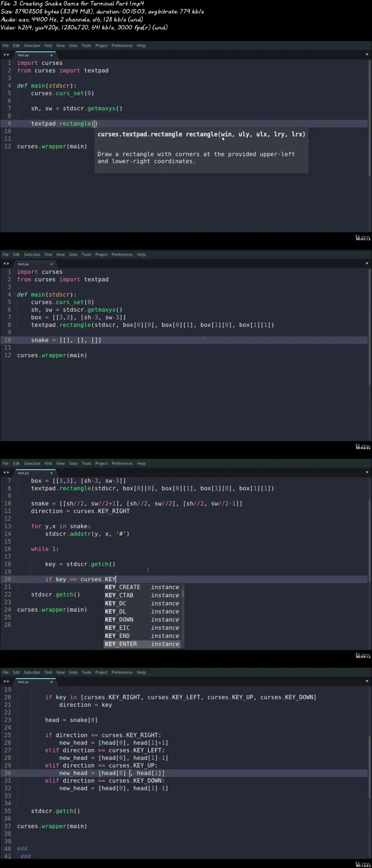
Task: Open tab list dropdown in the 00:03:12 frame
Action: (x=367, y=54)
